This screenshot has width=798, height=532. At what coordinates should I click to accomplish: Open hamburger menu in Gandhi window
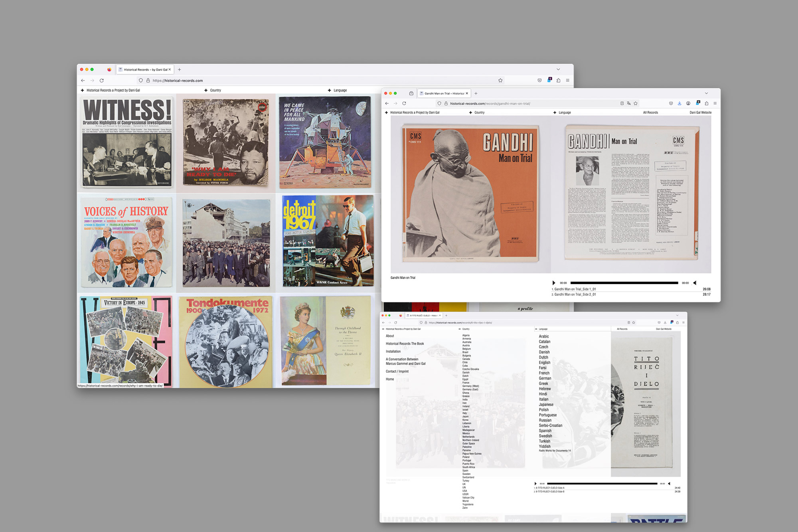pyautogui.click(x=715, y=103)
